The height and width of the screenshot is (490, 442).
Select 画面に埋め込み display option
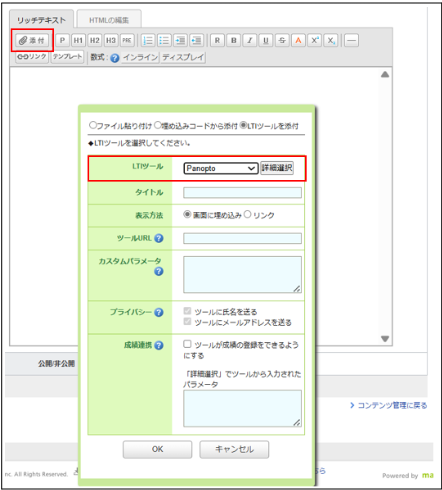[187, 214]
